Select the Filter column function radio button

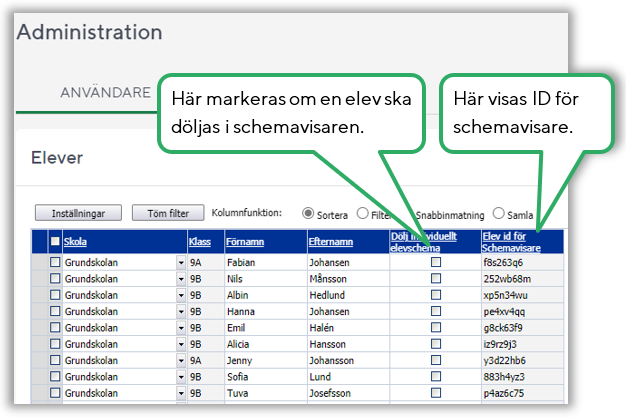click(364, 214)
